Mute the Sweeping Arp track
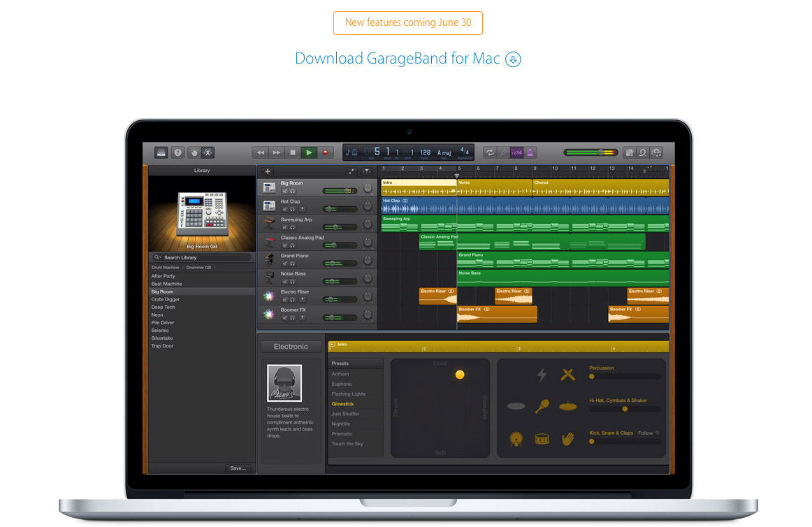Screen dimensions: 812x527 point(284,227)
